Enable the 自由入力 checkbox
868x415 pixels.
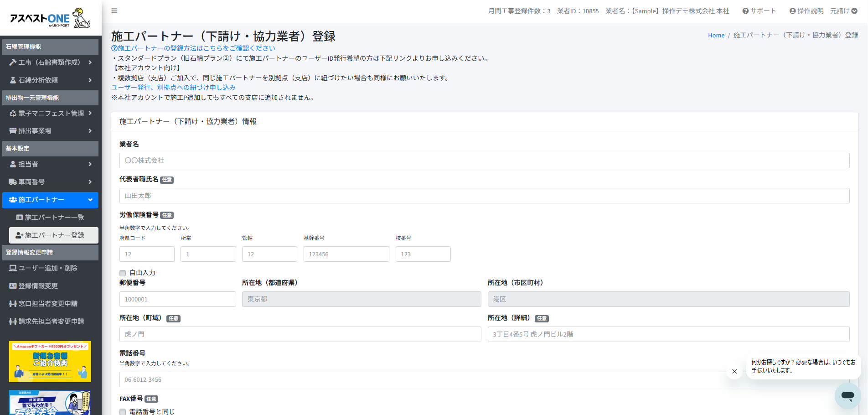[x=123, y=273]
